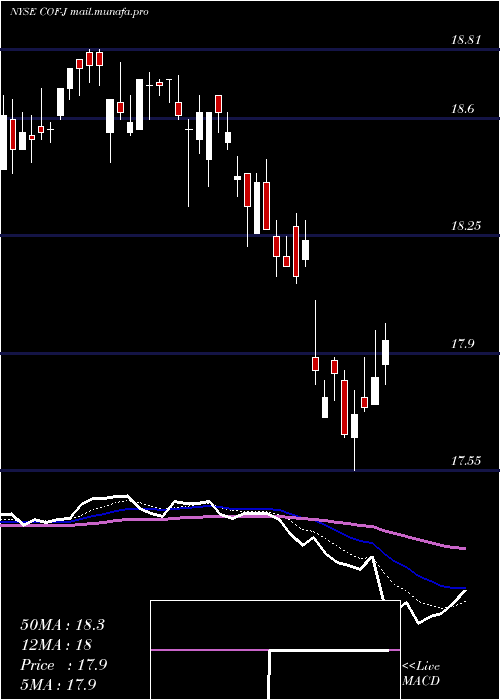Click the 18.81 price level label
Image resolution: width=500 pixels, height=700 pixels.
coord(466,40)
